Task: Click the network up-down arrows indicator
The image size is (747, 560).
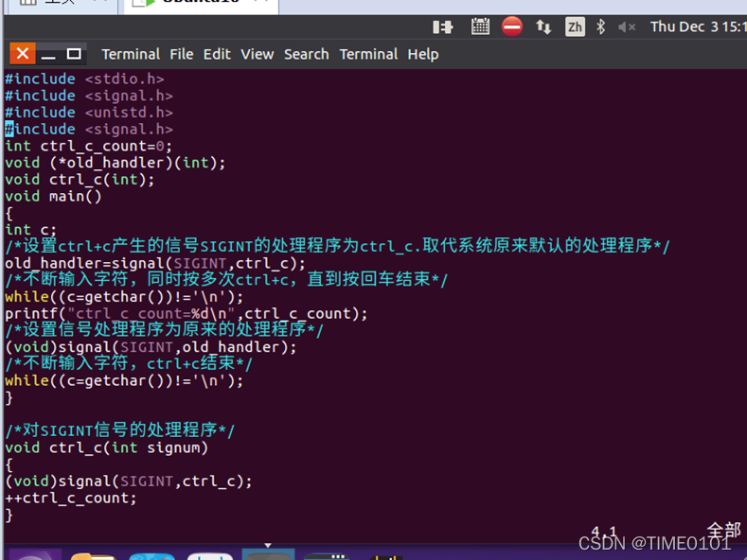Action: point(543,26)
